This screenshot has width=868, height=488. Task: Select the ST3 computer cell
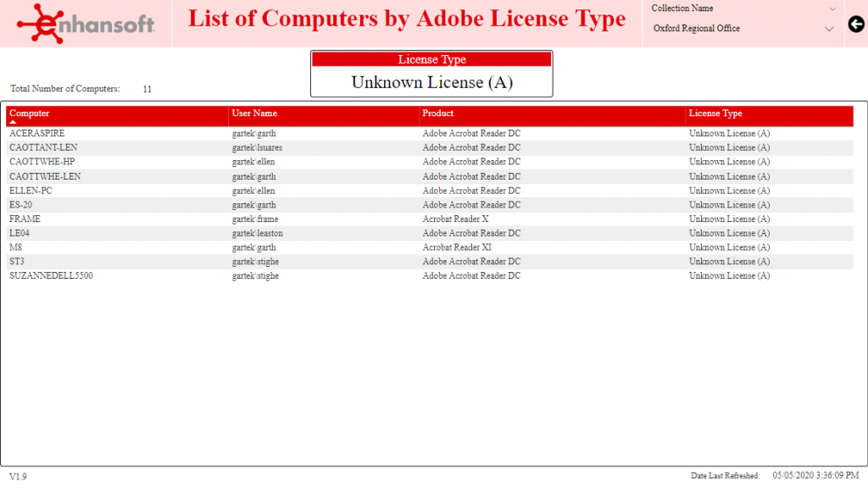[x=17, y=262]
